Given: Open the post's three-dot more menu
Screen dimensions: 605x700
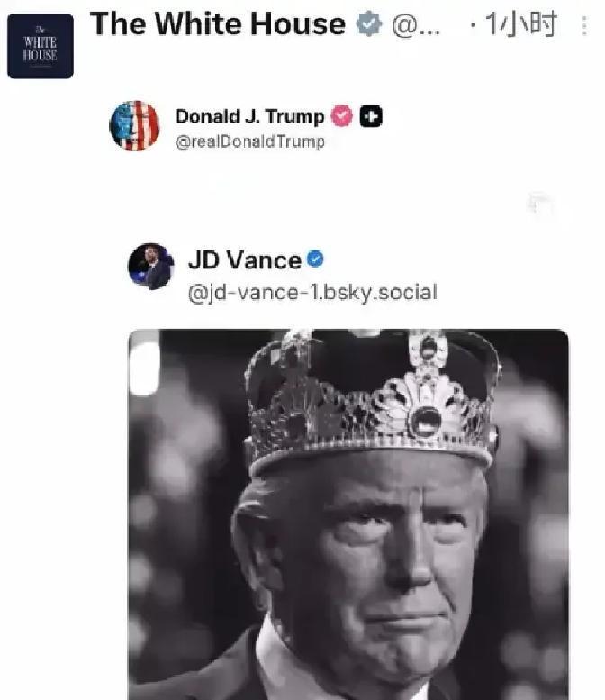Looking at the screenshot, I should click(584, 25).
